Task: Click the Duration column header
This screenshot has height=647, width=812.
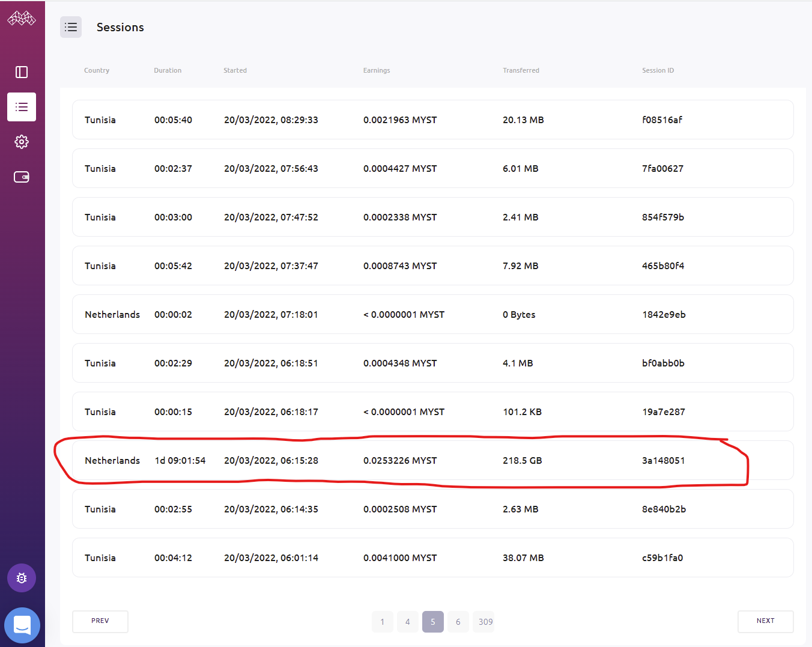Action: click(168, 70)
